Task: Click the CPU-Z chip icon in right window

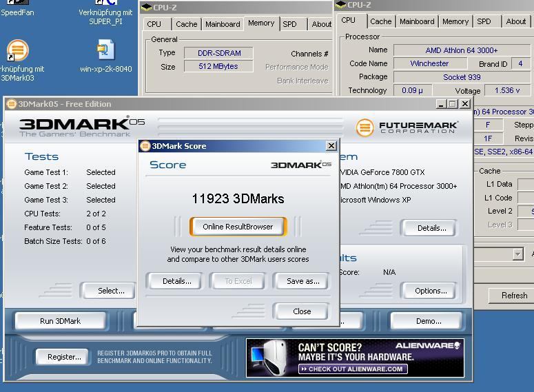Action: (340, 4)
